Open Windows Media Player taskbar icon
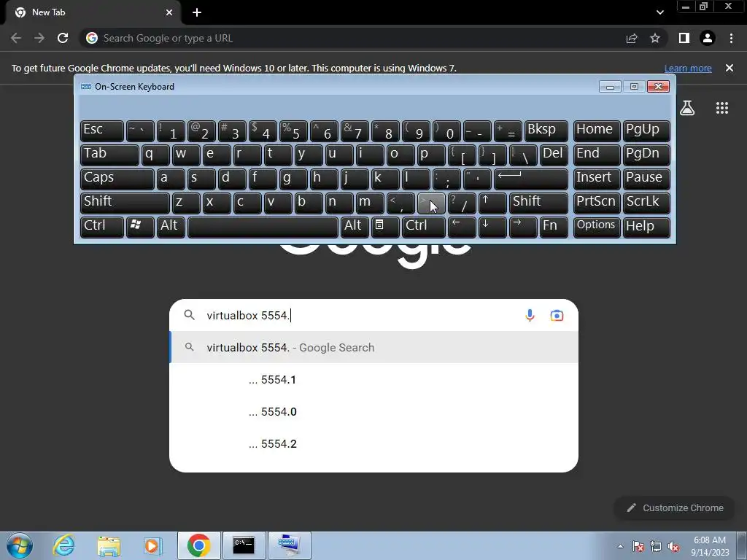 click(152, 545)
